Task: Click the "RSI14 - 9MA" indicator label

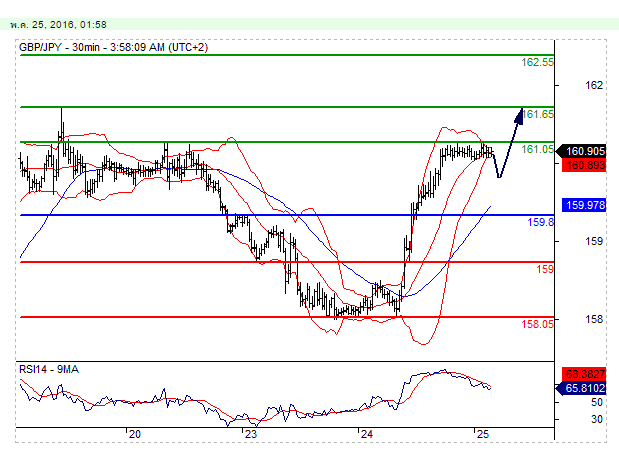Action: tap(49, 370)
